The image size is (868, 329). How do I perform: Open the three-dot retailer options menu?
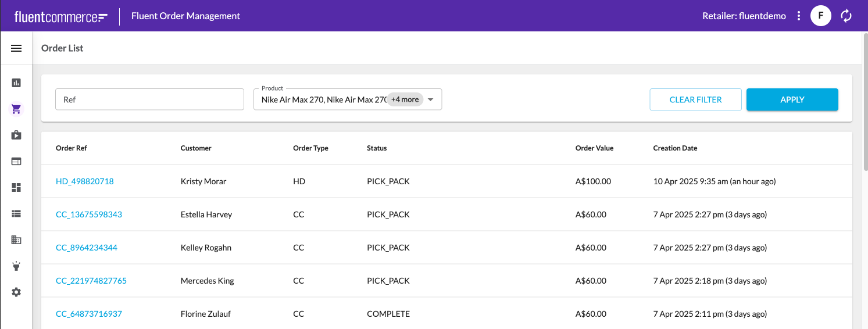(799, 16)
